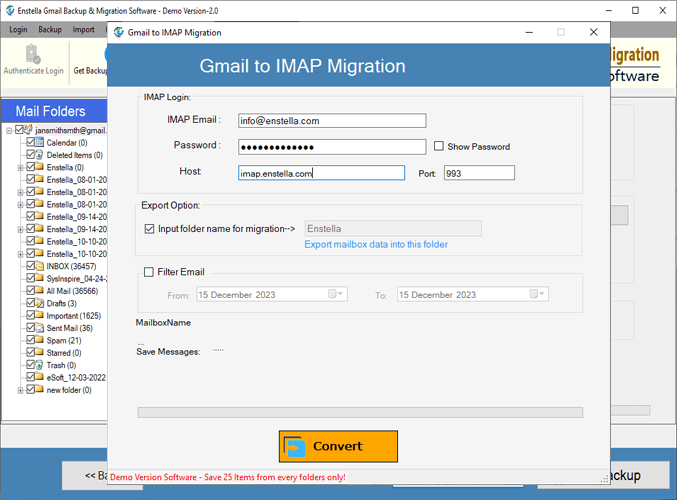The width and height of the screenshot is (677, 500).
Task: Click the IMAP Email input field
Action: tap(332, 121)
